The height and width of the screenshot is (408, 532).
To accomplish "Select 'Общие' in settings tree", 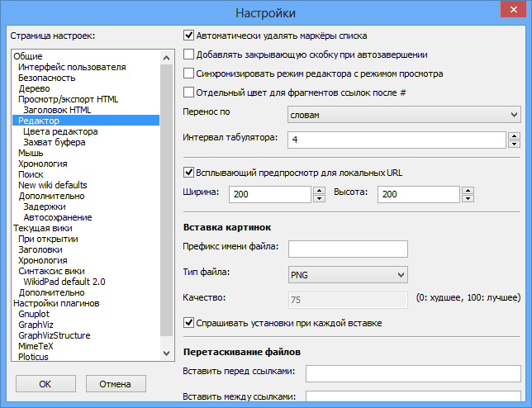I will coord(28,56).
